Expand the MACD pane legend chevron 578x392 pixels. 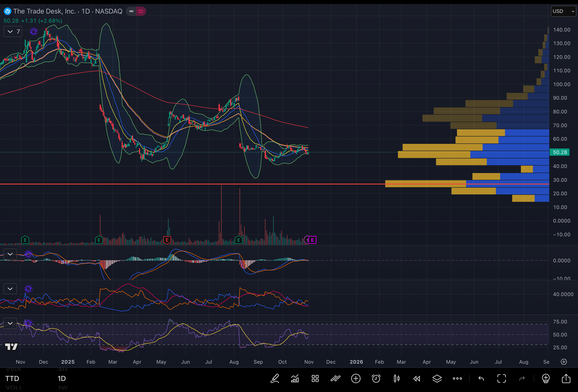[x=10, y=254]
